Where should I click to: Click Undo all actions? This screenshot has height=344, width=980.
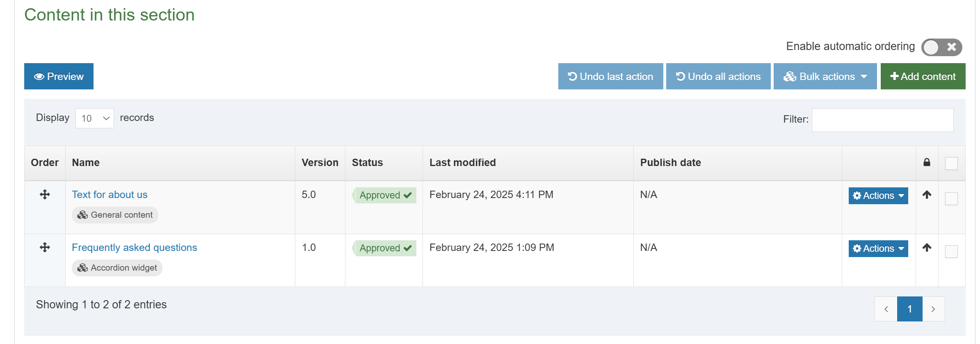pos(718,76)
